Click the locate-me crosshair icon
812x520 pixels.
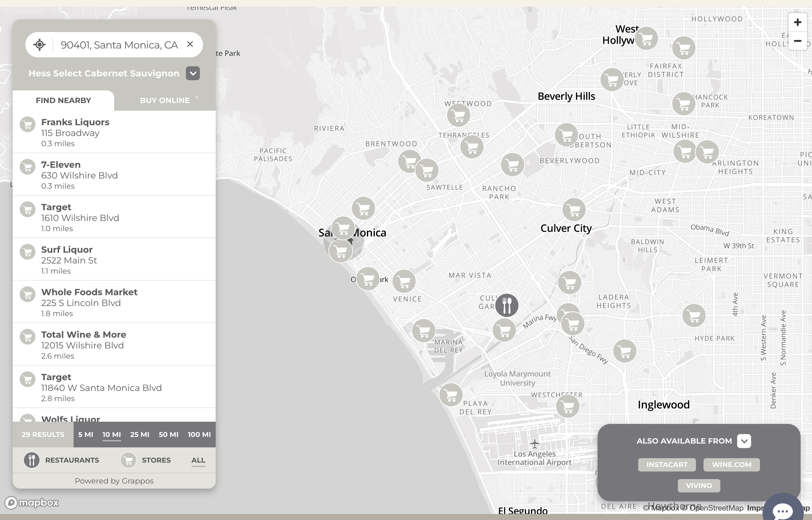40,45
